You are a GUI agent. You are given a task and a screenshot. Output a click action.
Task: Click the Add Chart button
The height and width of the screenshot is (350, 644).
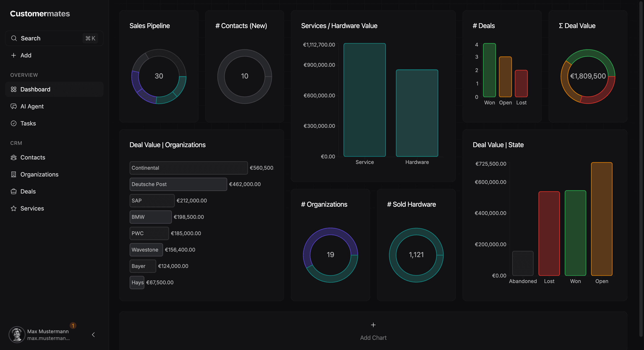[373, 331]
